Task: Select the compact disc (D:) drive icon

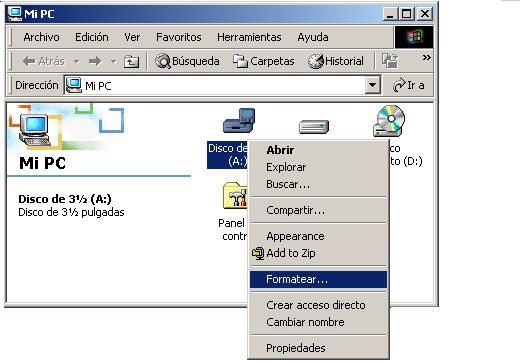Action: (389, 121)
